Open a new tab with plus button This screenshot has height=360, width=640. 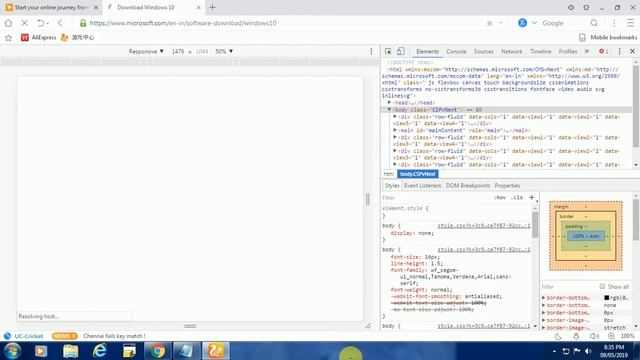pyautogui.click(x=212, y=7)
